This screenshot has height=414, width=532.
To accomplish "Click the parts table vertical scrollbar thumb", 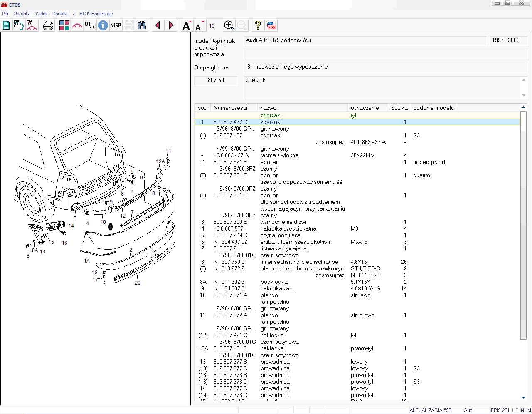I will tap(523, 225).
